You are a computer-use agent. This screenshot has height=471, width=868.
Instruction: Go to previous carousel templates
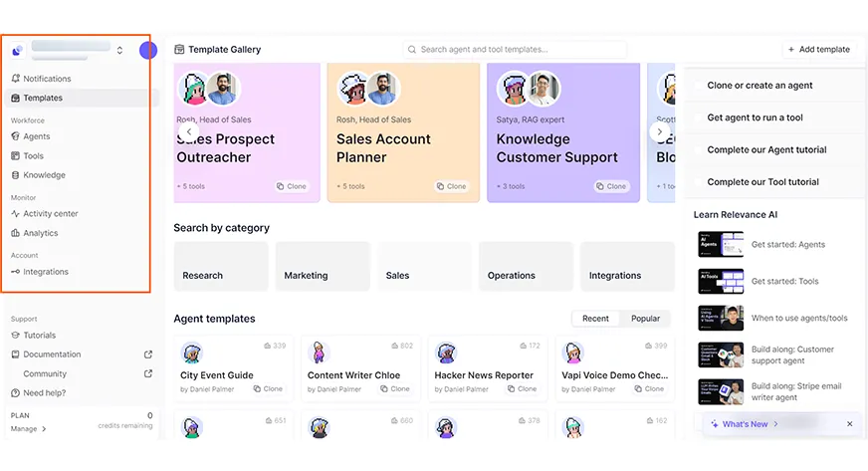click(188, 131)
